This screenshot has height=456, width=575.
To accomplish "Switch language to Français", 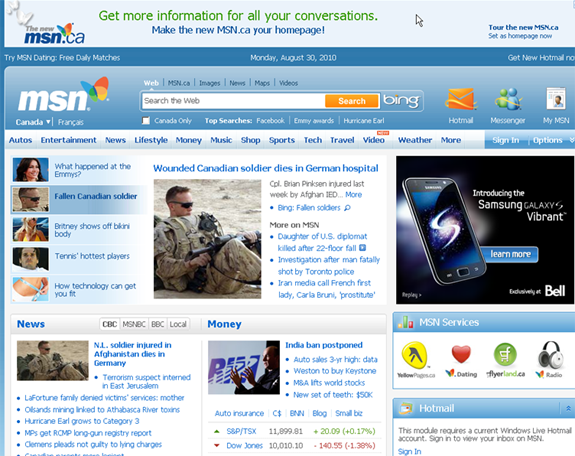I will pos(70,122).
